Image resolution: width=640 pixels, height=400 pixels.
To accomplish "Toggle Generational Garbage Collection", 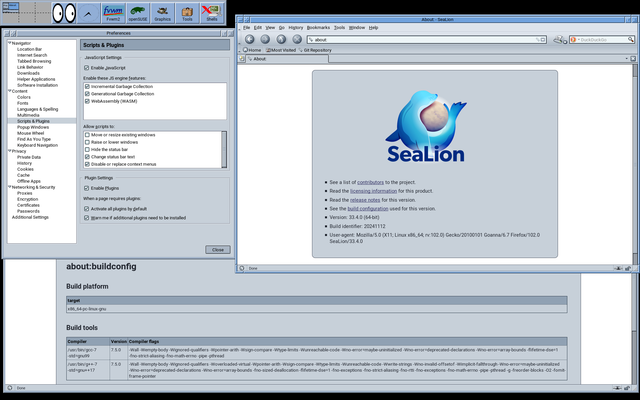I will click(x=87, y=94).
